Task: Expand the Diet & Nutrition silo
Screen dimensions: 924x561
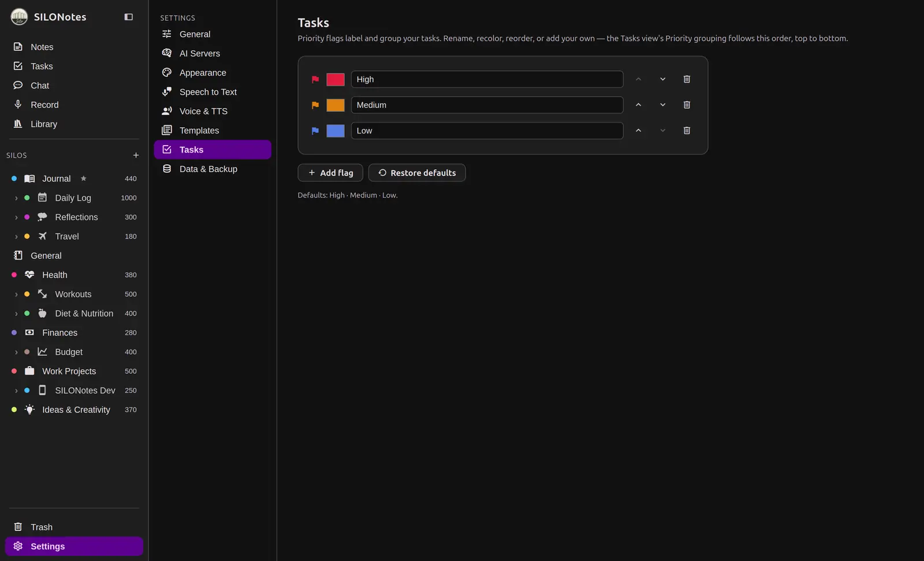Action: click(16, 314)
